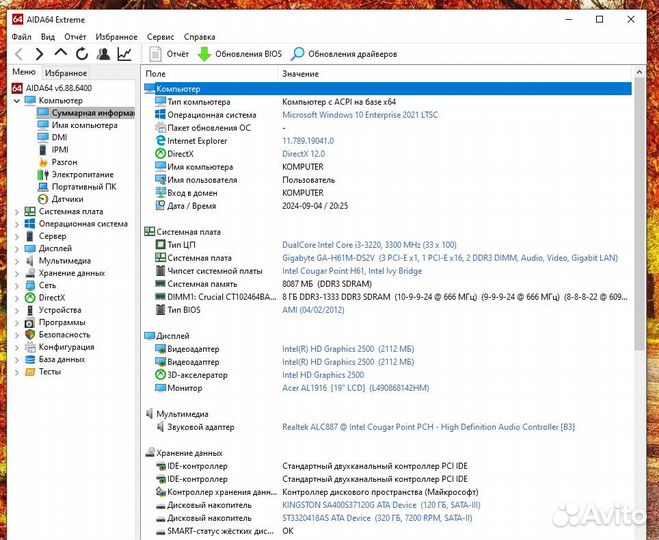Go back using the Back arrow
The image size is (659, 540).
pos(19,54)
